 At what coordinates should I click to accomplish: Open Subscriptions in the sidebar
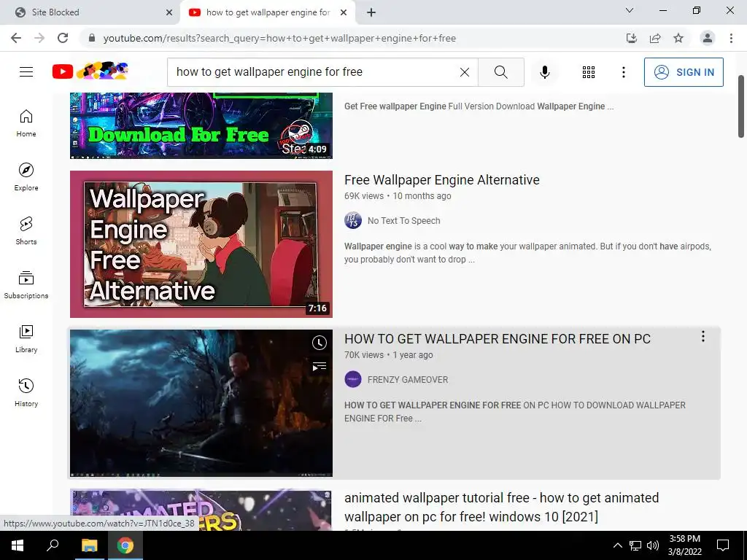pos(26,285)
